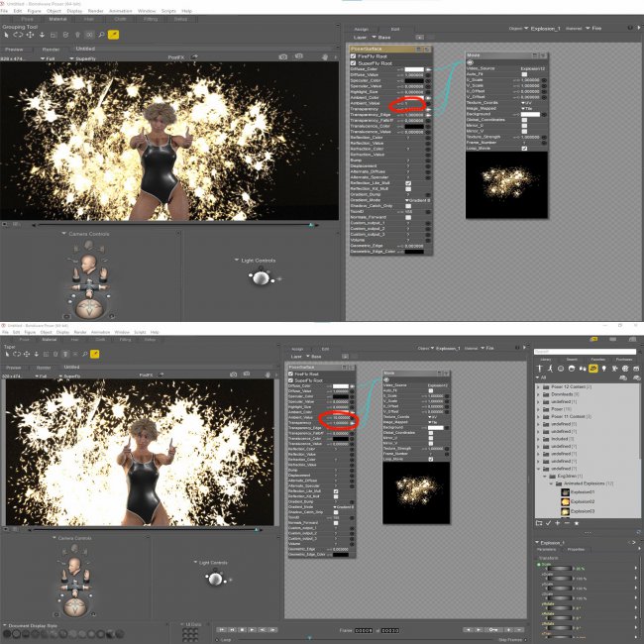The height and width of the screenshot is (644, 644).
Task: Collapse the Animated Explosions folder
Action: [x=552, y=483]
